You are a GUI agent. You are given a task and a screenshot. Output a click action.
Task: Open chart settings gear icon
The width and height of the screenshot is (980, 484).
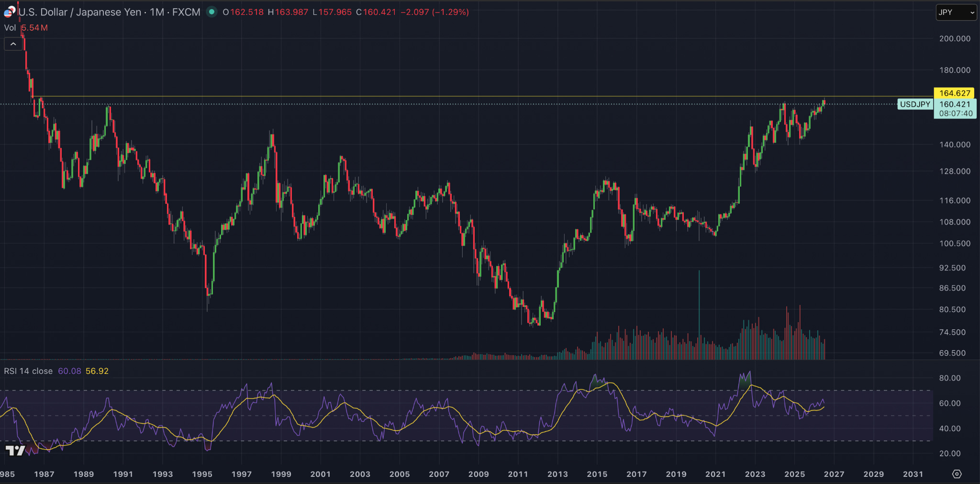point(957,474)
